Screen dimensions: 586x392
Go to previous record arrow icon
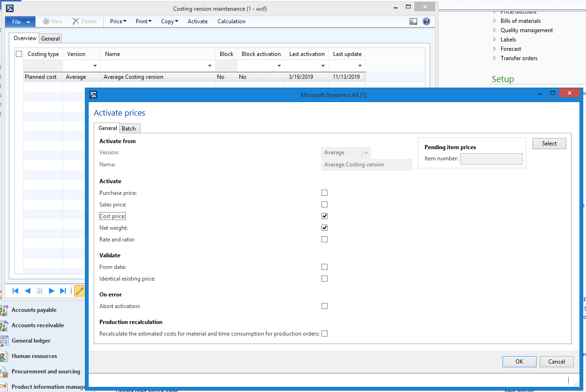tap(28, 291)
